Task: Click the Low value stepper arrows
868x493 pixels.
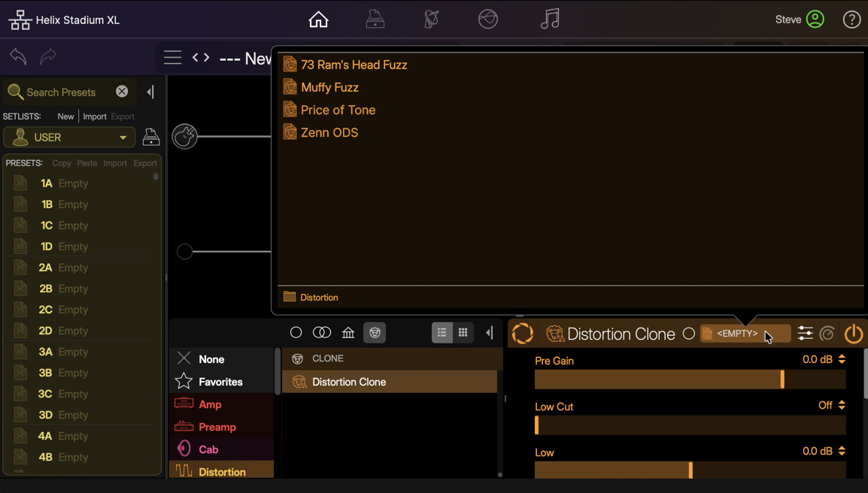Action: [x=842, y=451]
